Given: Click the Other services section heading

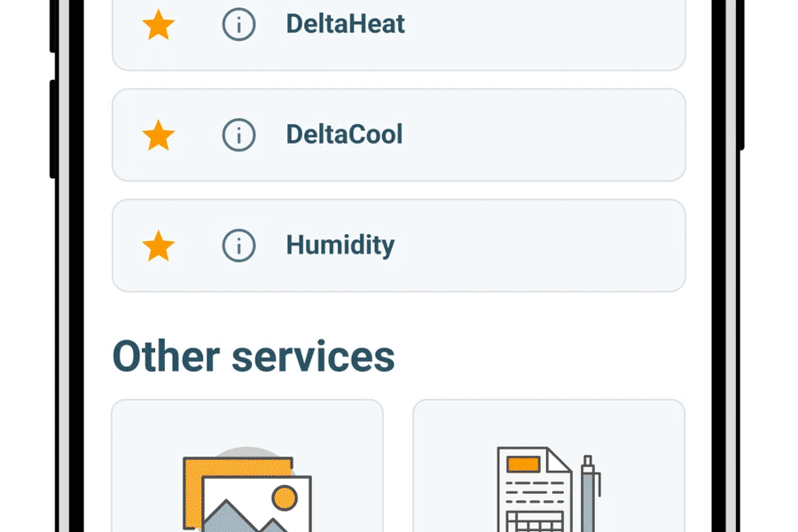Looking at the screenshot, I should (x=254, y=356).
